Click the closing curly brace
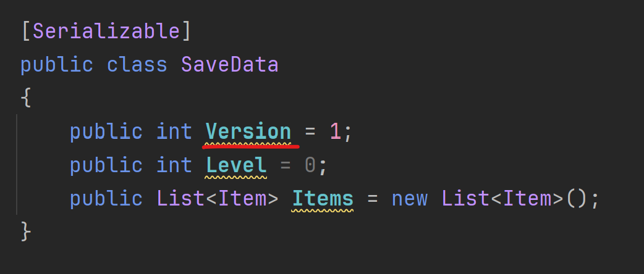The image size is (644, 274). coord(25,232)
